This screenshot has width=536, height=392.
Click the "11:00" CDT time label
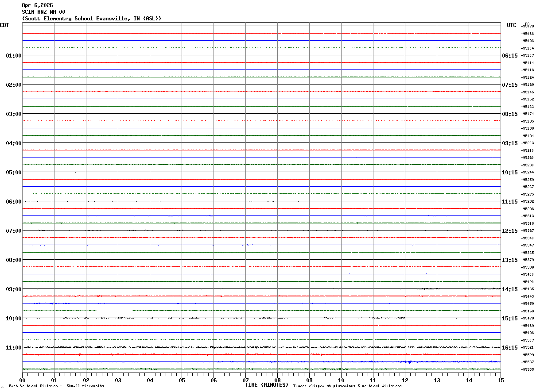tap(14, 348)
